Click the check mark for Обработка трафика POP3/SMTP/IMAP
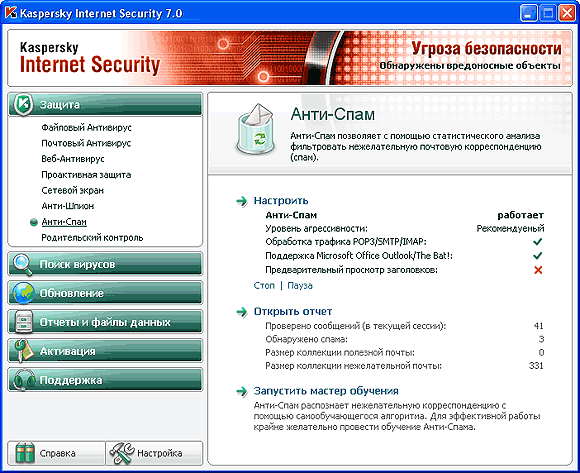Viewport: 580px width, 473px height. 537,241
